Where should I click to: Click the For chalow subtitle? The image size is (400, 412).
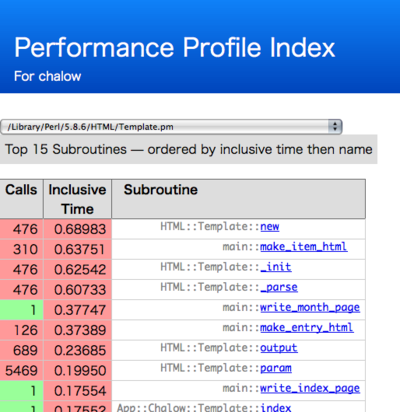(x=48, y=76)
